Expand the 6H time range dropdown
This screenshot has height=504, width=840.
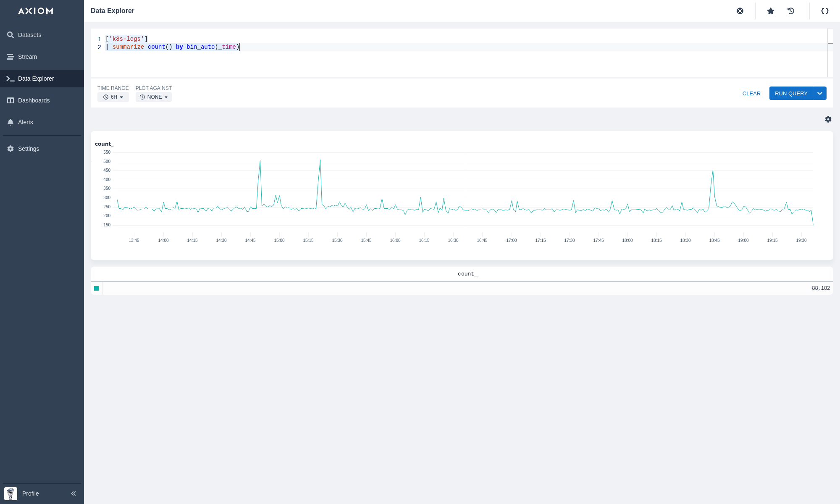(x=113, y=97)
